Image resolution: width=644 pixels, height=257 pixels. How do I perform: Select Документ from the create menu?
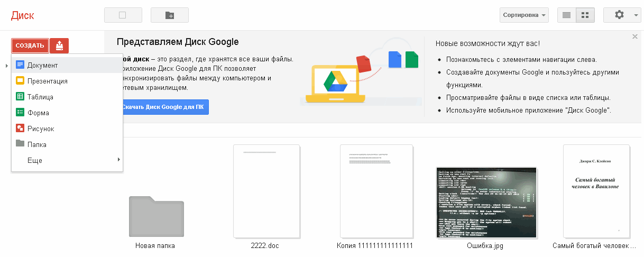pos(67,65)
